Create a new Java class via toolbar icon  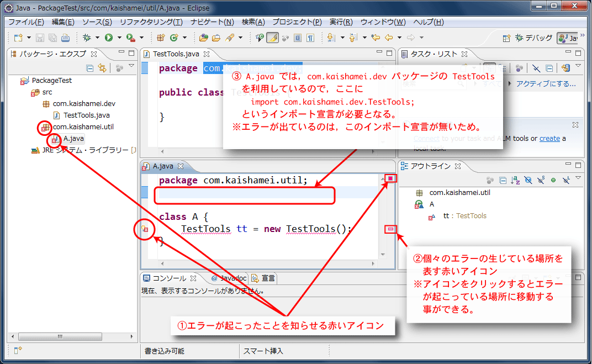tap(174, 38)
